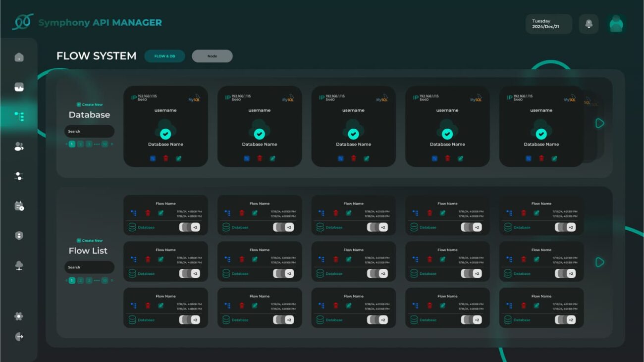
Task: Expand more databases with the arrow beside the database cards
Action: tap(599, 123)
